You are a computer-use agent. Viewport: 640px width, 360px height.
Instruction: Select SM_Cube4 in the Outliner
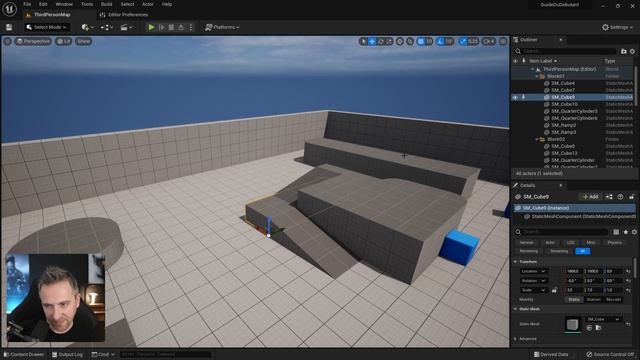click(x=563, y=83)
